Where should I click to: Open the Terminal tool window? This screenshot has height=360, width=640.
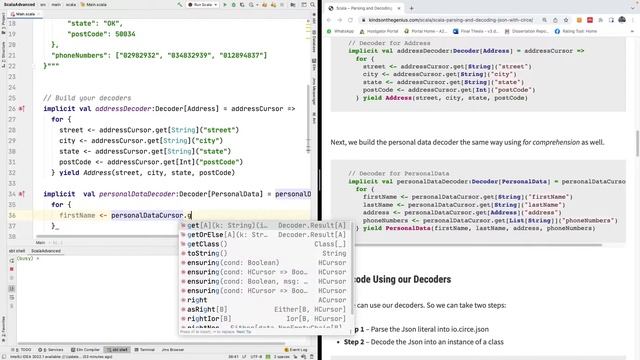coord(144,350)
